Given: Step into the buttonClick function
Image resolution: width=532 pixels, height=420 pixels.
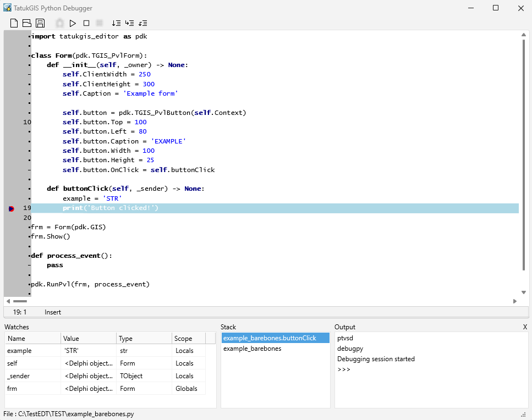Looking at the screenshot, I should click(130, 23).
